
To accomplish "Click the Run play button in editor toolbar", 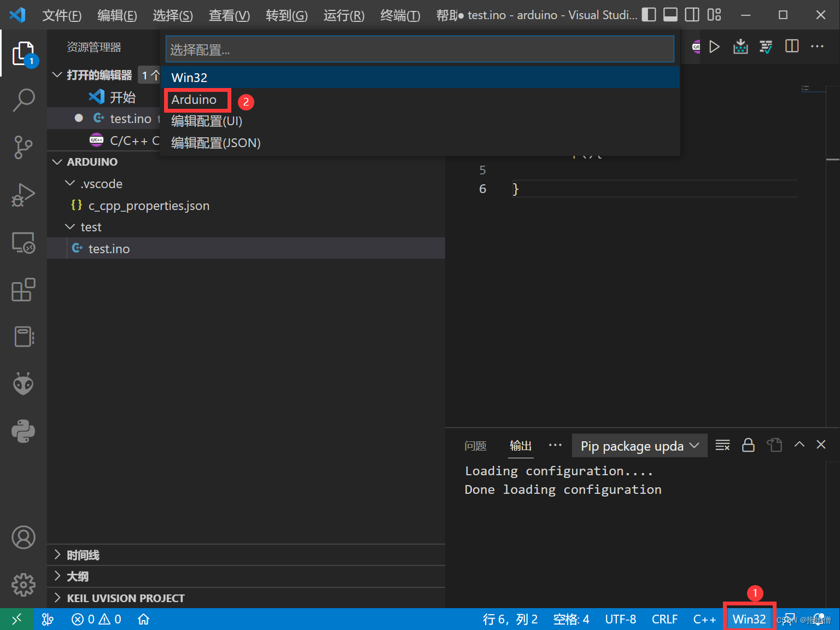I will point(714,47).
